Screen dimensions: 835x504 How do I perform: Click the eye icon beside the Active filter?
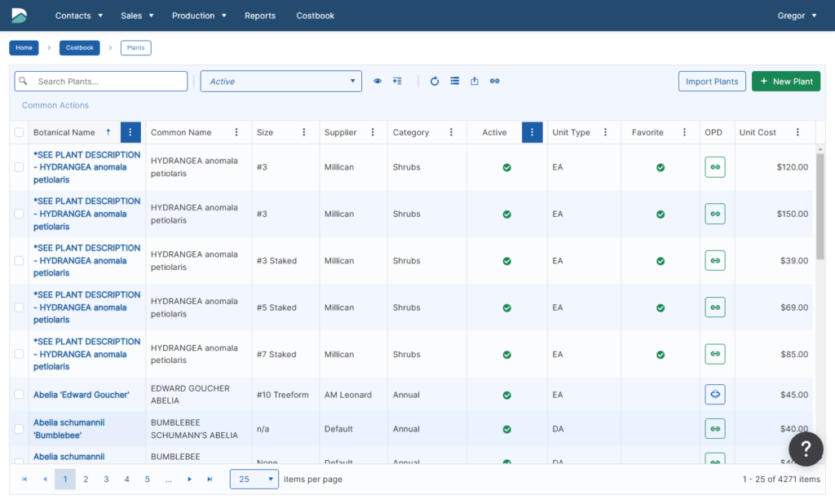pos(377,81)
